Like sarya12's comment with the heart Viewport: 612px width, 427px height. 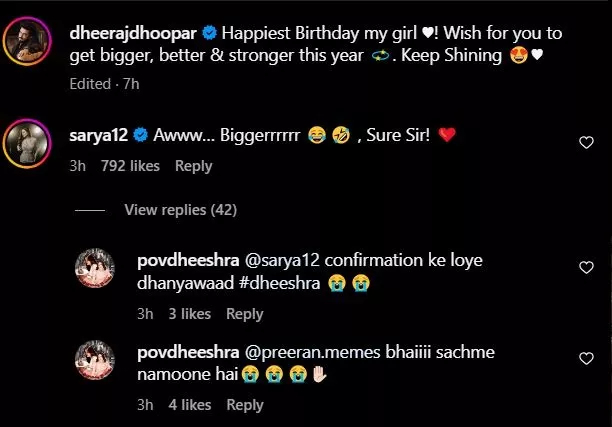tap(587, 143)
